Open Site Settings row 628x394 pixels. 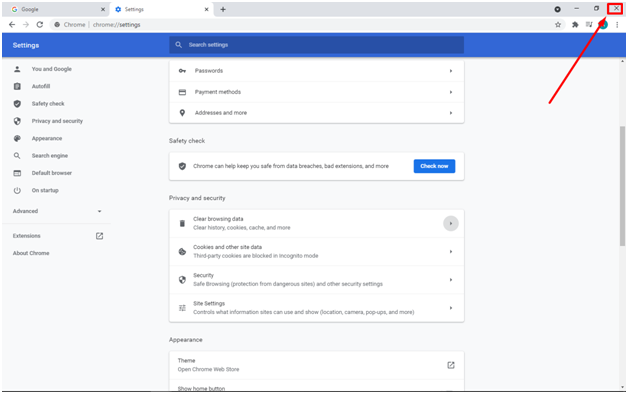[316, 308]
